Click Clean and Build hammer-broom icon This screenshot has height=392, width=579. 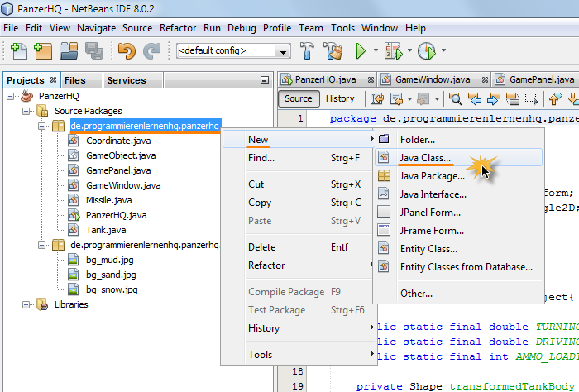(x=333, y=51)
